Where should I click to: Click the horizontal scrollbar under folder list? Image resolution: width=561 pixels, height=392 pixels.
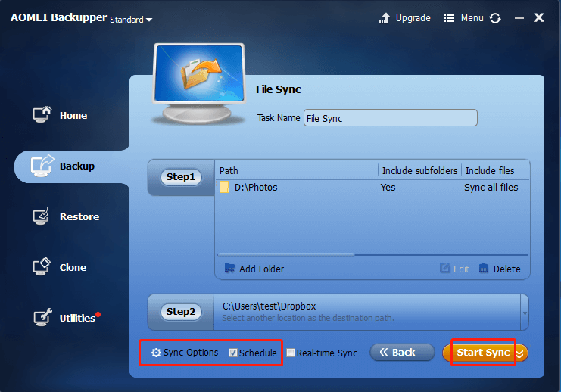click(x=285, y=255)
